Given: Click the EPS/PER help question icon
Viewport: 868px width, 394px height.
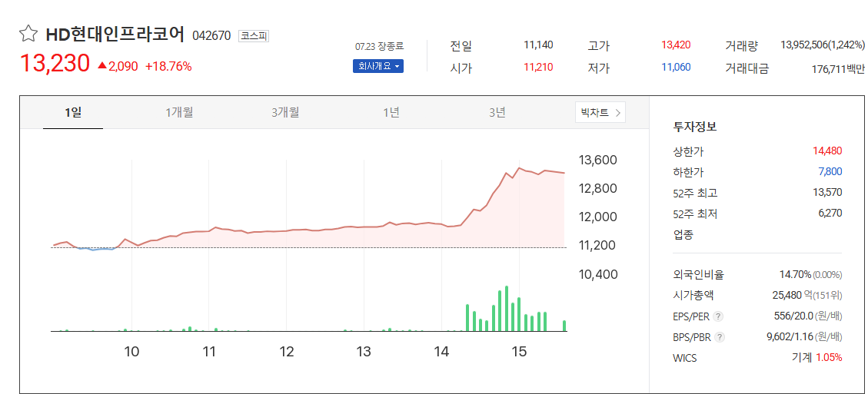Looking at the screenshot, I should [718, 316].
